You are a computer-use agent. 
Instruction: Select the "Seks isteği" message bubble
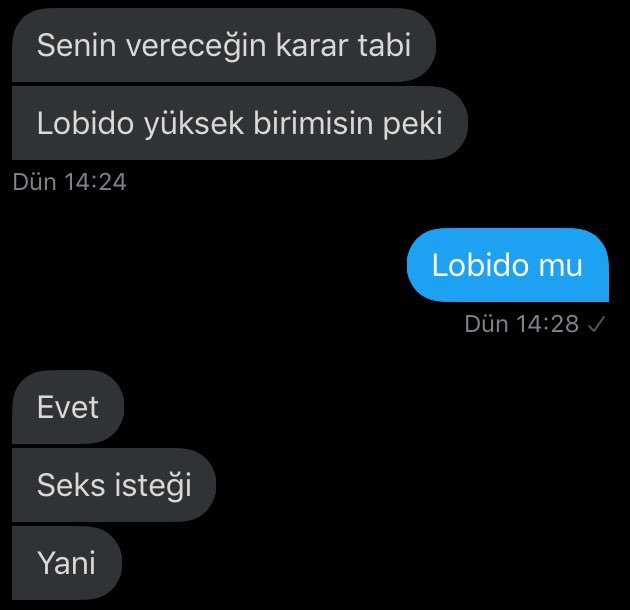coord(114,485)
